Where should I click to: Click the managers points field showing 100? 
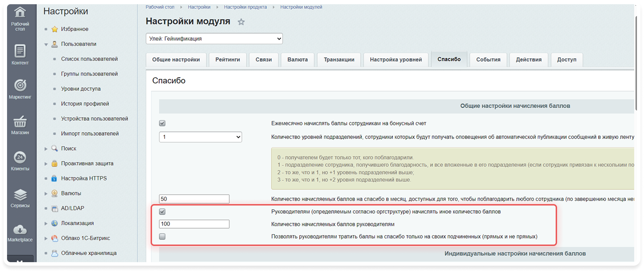194,224
